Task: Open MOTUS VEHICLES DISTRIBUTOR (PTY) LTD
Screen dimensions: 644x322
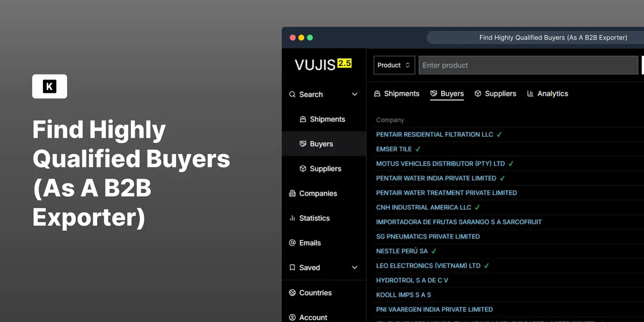Action: coord(441,164)
